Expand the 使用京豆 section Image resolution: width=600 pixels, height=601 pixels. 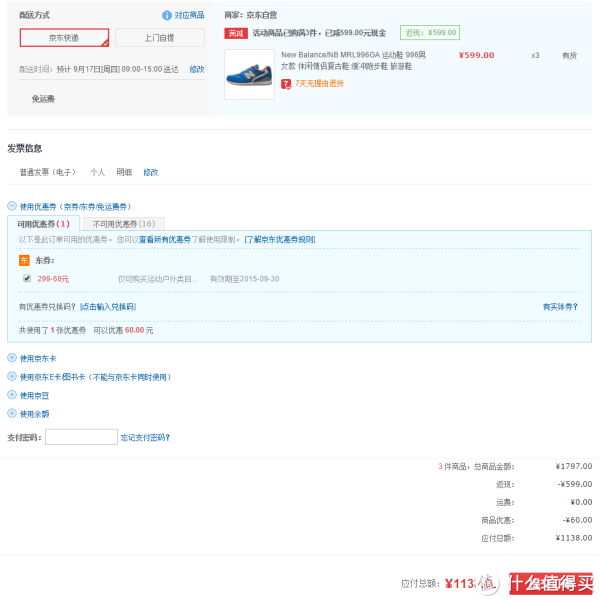tap(12, 395)
